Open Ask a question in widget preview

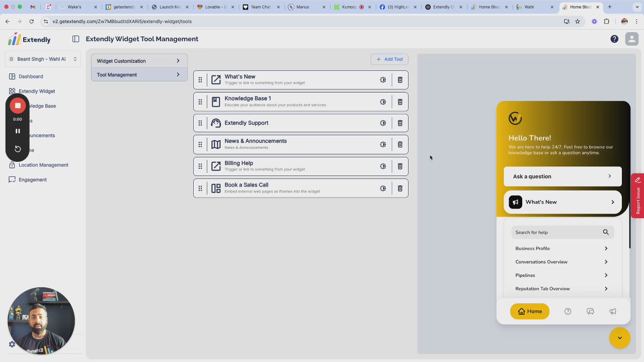tap(562, 176)
